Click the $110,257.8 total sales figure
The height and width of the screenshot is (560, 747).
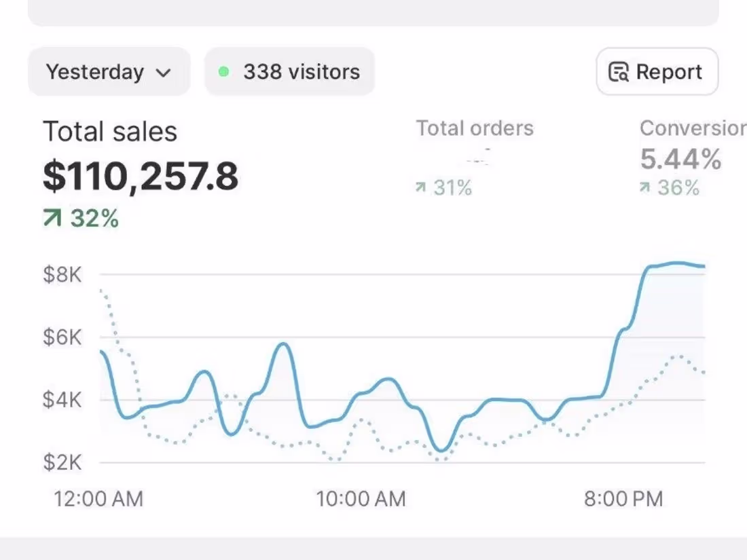pos(141,176)
